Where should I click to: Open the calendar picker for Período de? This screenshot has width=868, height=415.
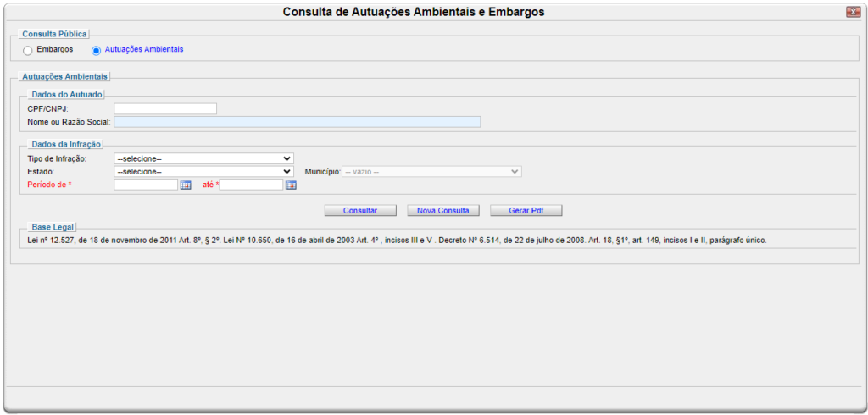coord(186,185)
